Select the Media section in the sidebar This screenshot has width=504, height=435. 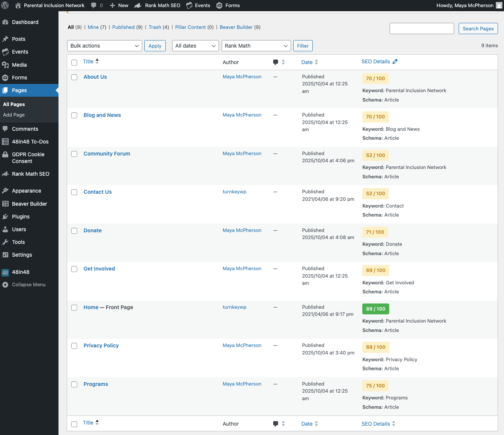[19, 64]
